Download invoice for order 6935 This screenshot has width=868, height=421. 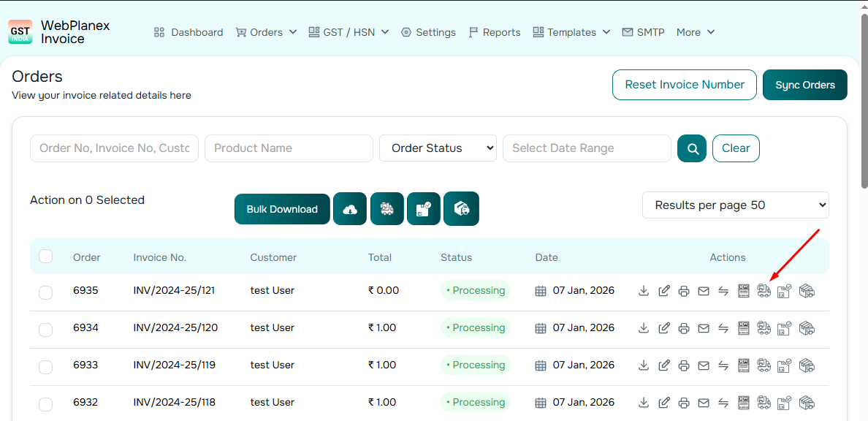pyautogui.click(x=644, y=291)
